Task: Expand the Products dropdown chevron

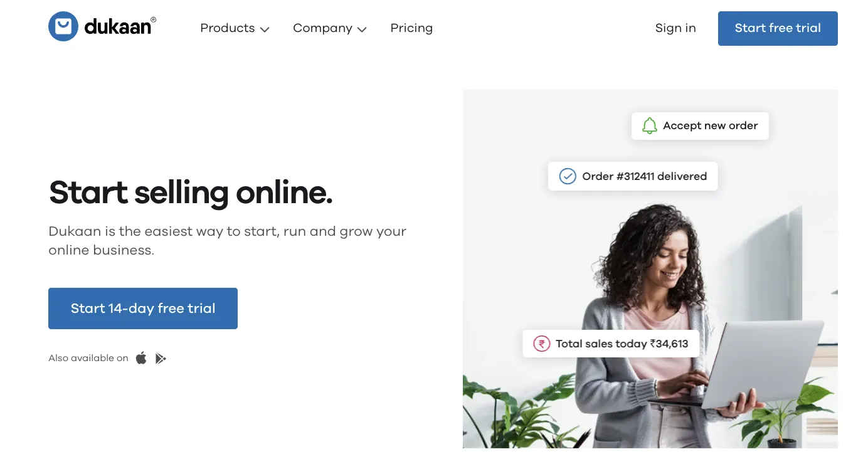Action: click(x=265, y=29)
